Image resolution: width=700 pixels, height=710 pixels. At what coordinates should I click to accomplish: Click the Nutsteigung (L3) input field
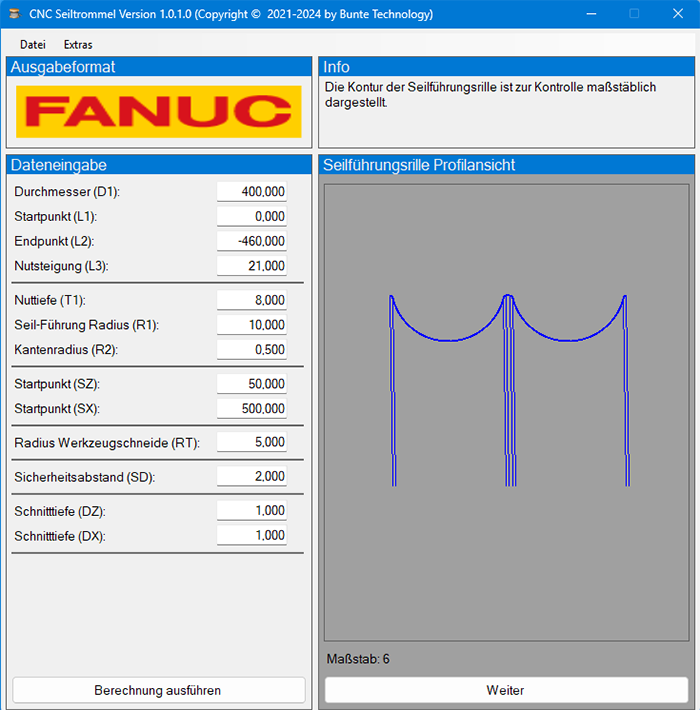click(x=252, y=266)
